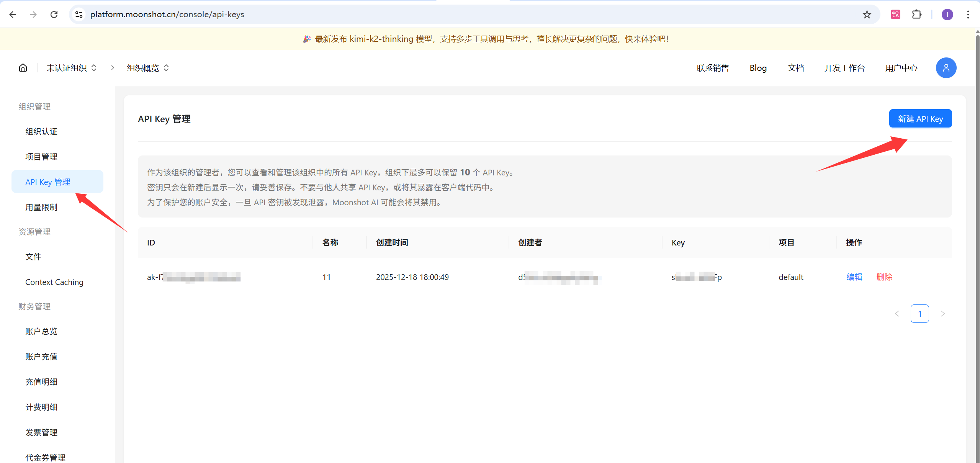This screenshot has height=463, width=980.
Task: Reload the page with the refresh icon
Action: click(54, 15)
